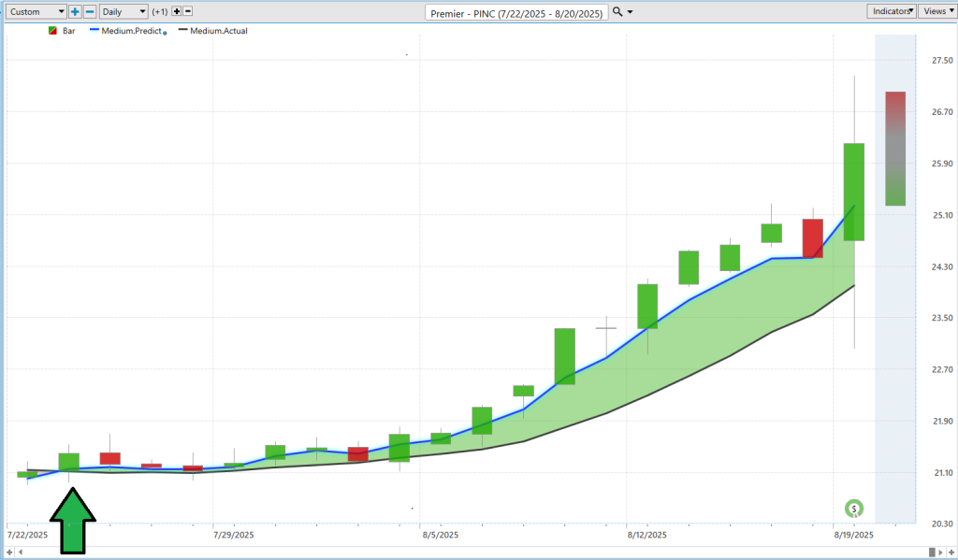
Task: Click the blue plus zoom-in button
Action: pyautogui.click(x=76, y=11)
